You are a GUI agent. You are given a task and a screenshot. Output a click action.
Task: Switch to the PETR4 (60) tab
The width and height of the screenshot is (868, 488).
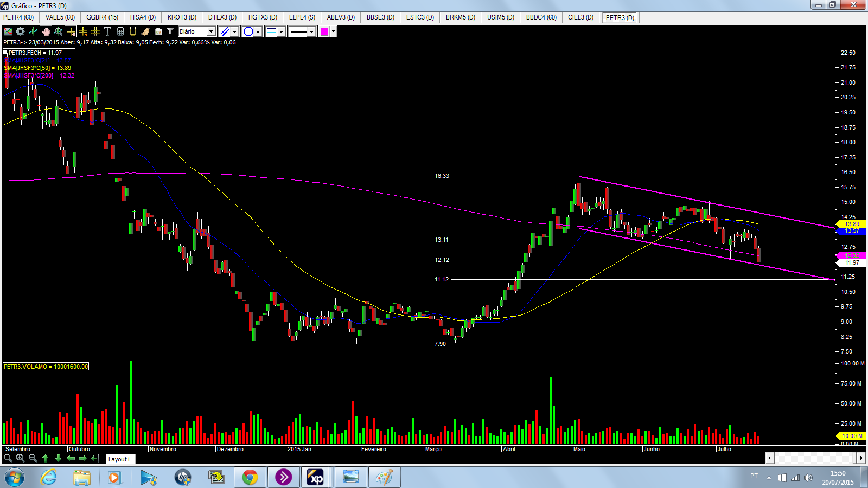point(18,17)
